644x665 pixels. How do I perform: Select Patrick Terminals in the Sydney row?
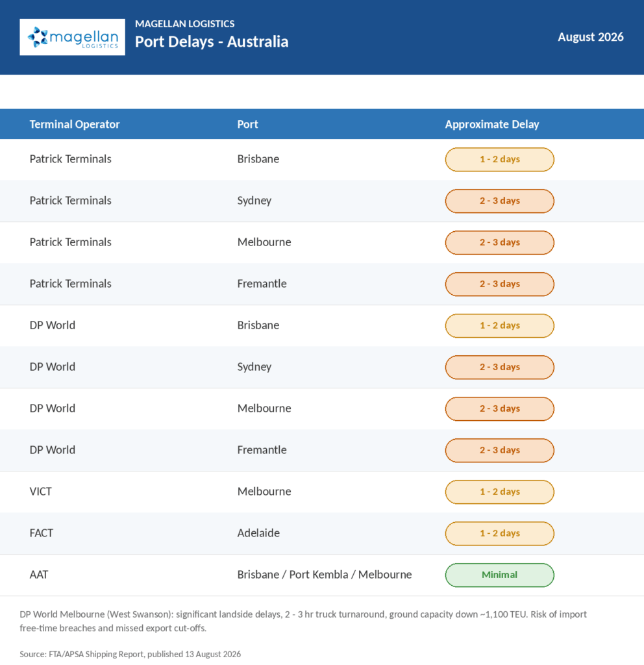point(70,201)
